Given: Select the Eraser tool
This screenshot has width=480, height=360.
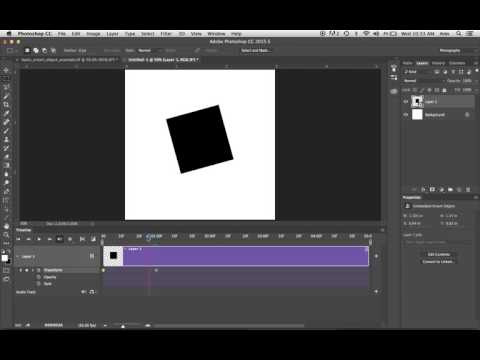Looking at the screenshot, I should pos(6,157).
